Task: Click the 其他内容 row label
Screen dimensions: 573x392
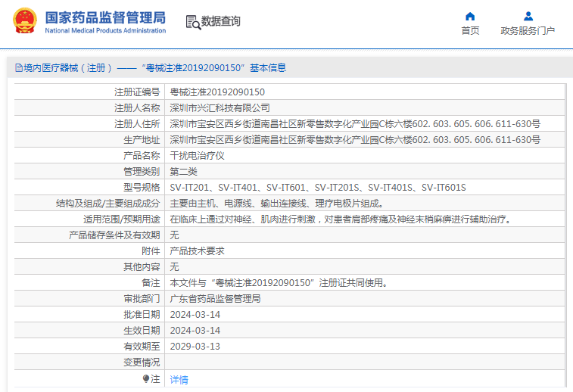Action: click(142, 266)
